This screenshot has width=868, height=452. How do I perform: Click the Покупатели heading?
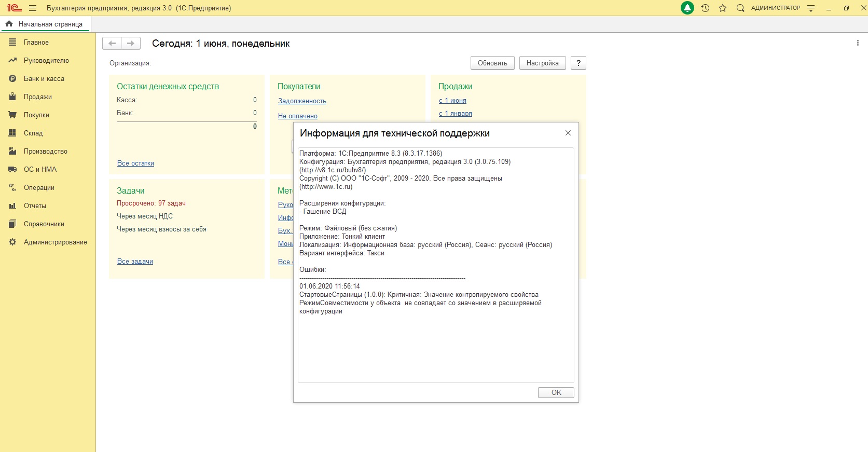tap(299, 86)
